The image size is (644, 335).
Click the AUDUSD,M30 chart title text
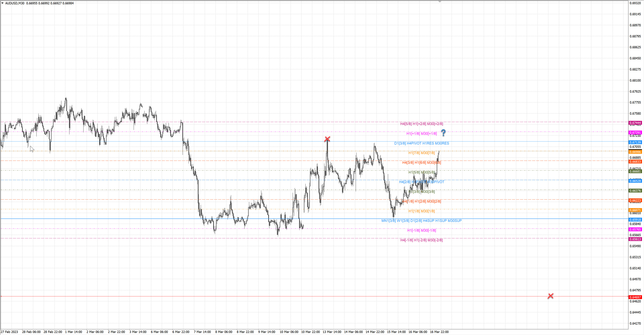15,3
